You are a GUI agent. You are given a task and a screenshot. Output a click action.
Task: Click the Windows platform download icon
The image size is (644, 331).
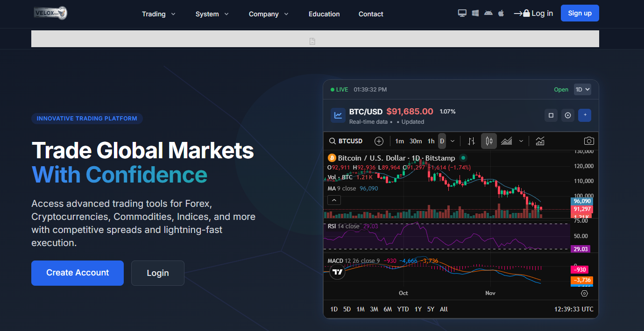click(x=475, y=14)
